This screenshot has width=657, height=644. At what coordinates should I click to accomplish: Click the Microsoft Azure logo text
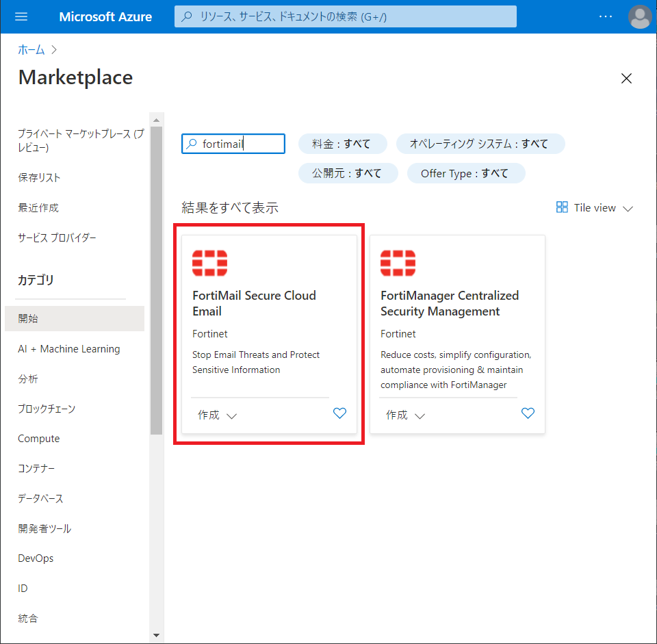coord(105,16)
